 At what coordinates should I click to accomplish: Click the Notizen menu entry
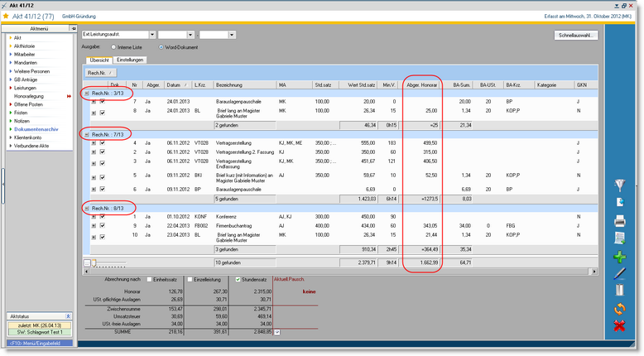coord(22,121)
